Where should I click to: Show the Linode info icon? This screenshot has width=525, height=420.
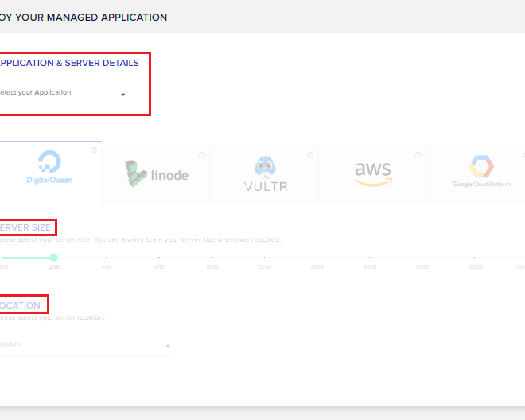[202, 155]
